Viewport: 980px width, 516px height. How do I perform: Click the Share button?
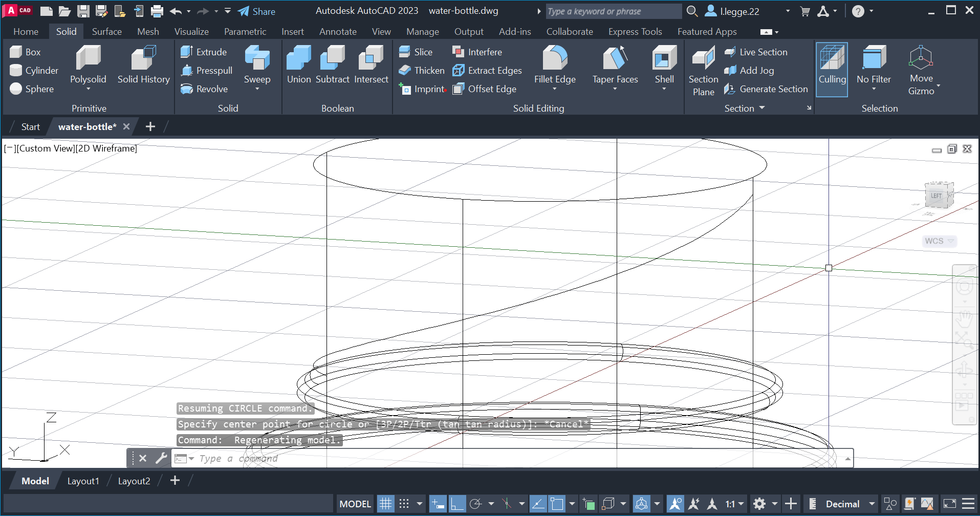[x=257, y=11]
